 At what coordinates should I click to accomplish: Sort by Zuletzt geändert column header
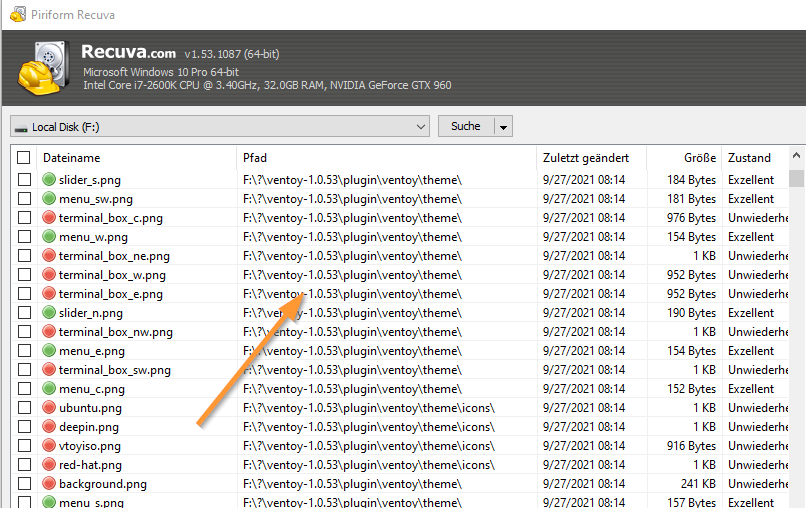592,158
